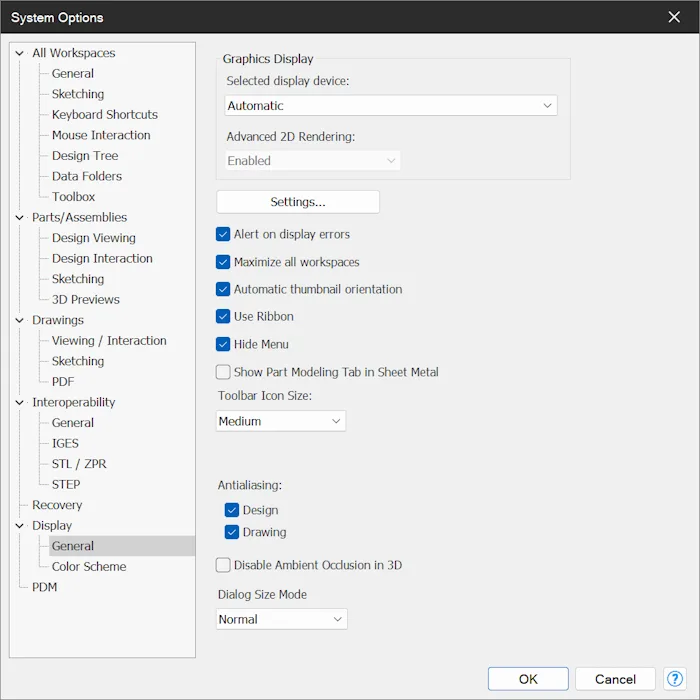
Task: Open the Toolbox options
Action: pyautogui.click(x=74, y=196)
